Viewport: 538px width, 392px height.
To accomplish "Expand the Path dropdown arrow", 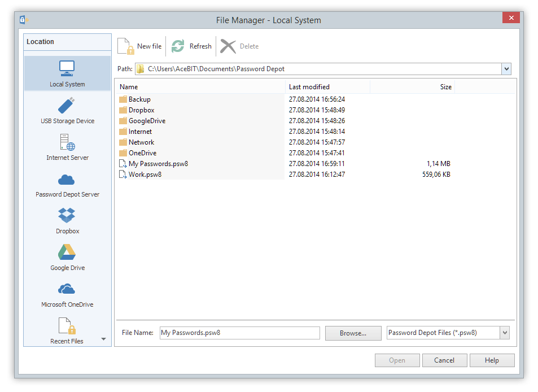I will [x=506, y=69].
